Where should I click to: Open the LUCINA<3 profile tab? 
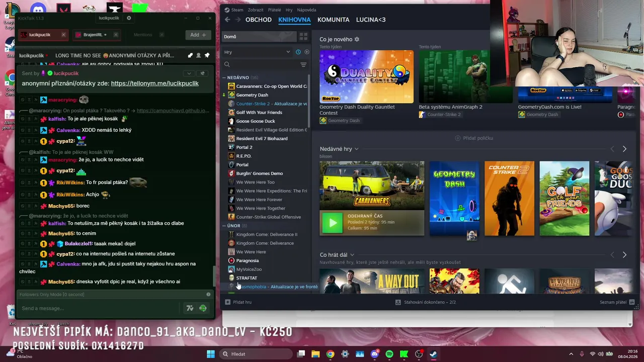coord(371,20)
